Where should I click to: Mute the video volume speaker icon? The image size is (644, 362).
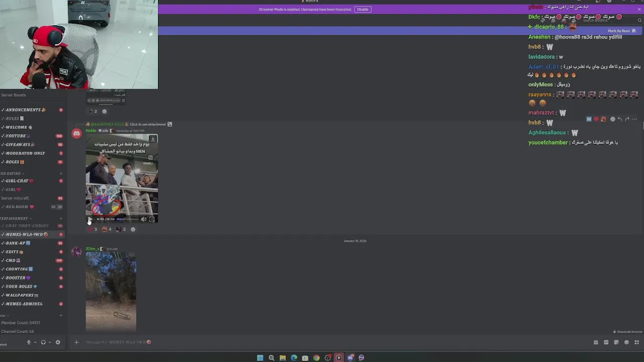[x=143, y=219]
